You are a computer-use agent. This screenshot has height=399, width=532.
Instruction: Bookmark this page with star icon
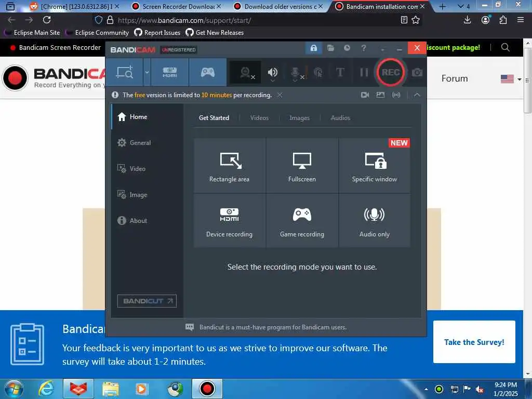[x=416, y=20]
